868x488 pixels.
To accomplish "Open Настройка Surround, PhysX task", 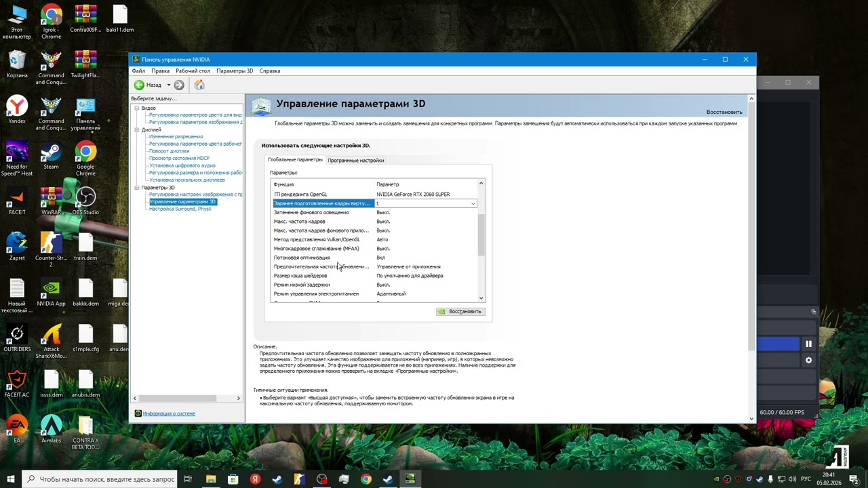I will tap(180, 209).
